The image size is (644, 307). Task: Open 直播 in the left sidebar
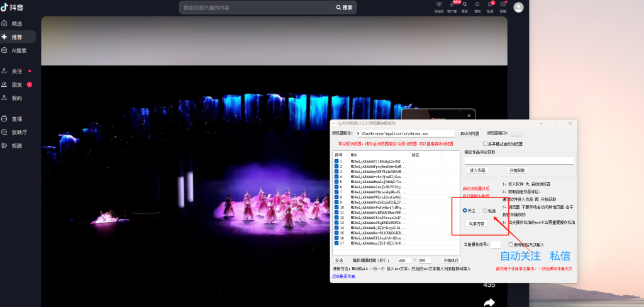point(16,118)
